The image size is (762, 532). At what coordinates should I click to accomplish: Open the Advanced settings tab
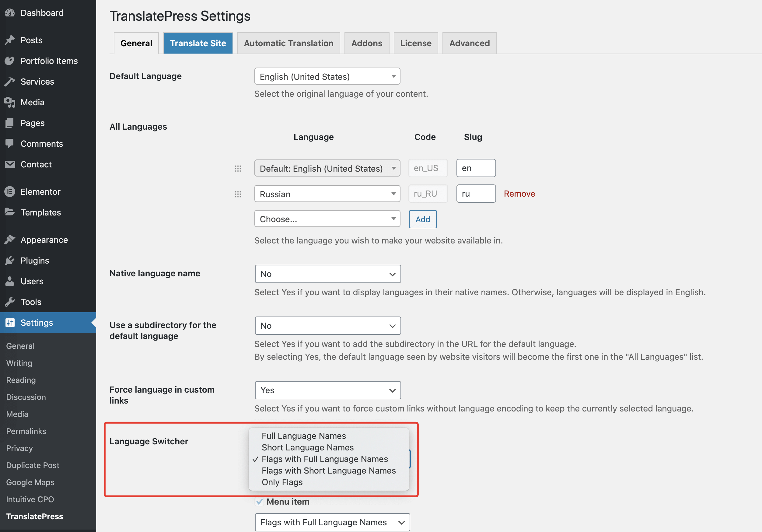pos(469,43)
